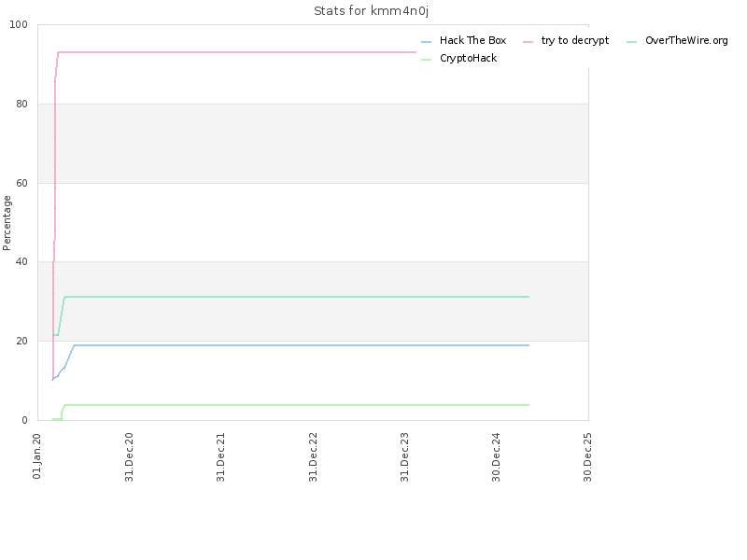Click the teal OverTheWire.org legend swatch
The height and width of the screenshot is (560, 747).
[632, 42]
